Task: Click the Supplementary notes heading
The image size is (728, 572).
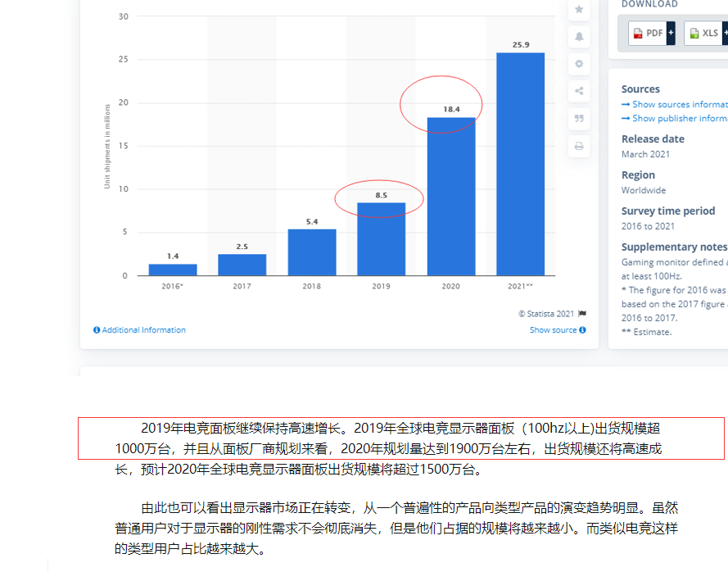Action: (675, 247)
